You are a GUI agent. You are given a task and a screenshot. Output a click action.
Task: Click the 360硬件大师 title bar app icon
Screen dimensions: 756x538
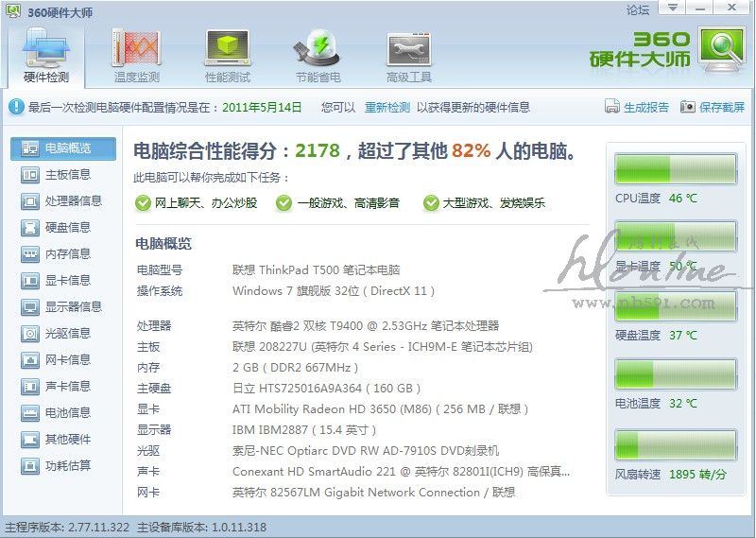coord(13,10)
